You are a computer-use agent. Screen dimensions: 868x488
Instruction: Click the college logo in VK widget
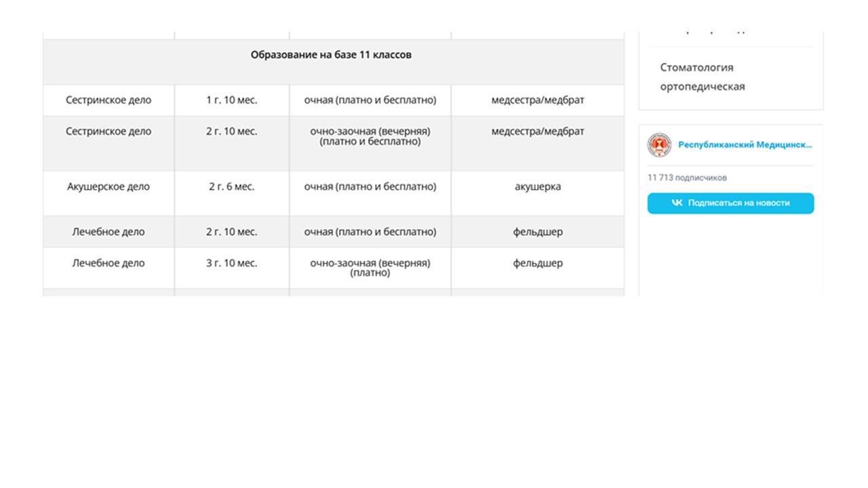658,145
